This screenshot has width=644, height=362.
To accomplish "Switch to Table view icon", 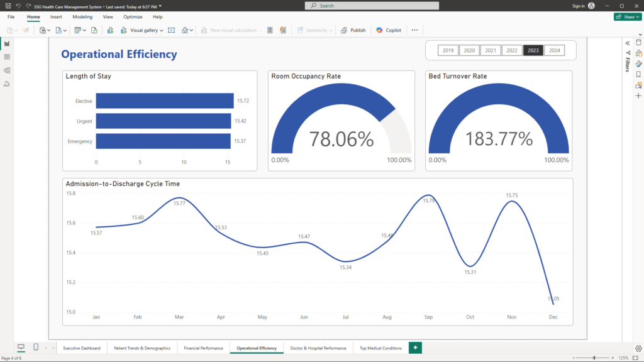I will 7,57.
